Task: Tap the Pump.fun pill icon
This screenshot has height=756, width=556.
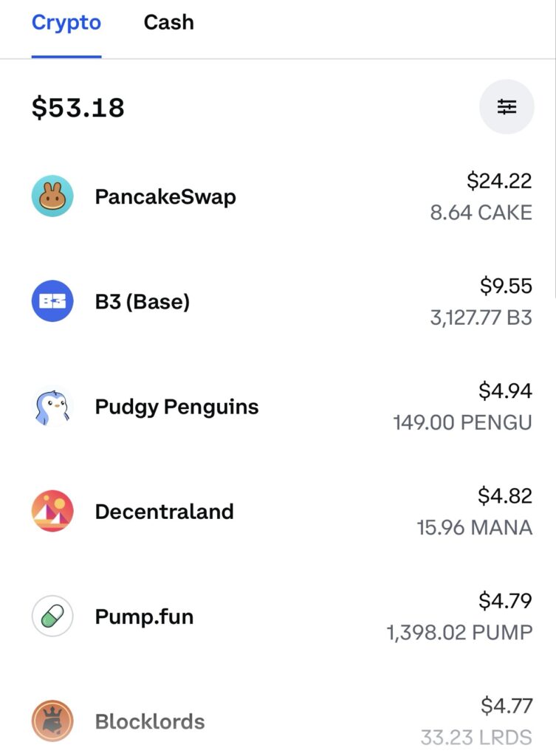Action: click(x=52, y=616)
